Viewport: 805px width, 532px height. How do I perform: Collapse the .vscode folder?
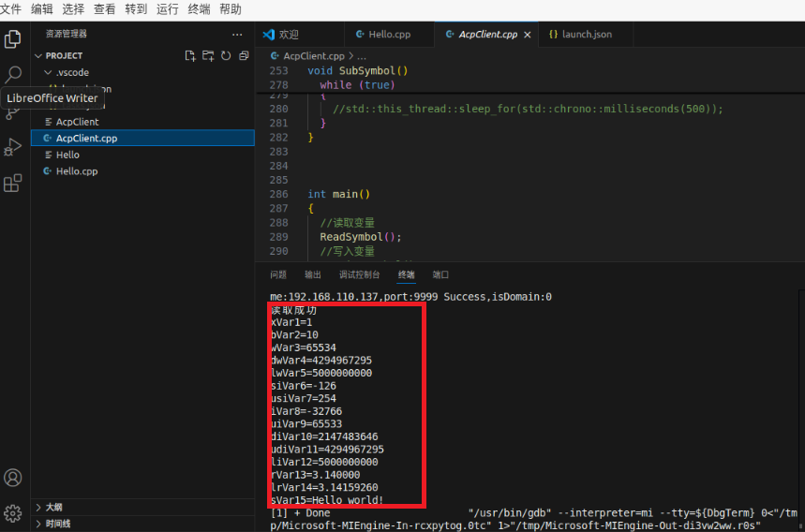point(48,72)
